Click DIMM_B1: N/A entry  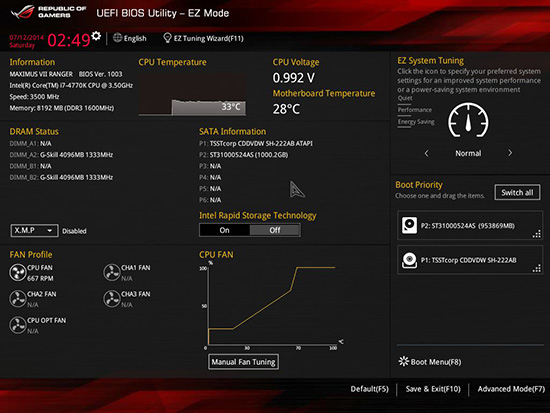pyautogui.click(x=30, y=166)
